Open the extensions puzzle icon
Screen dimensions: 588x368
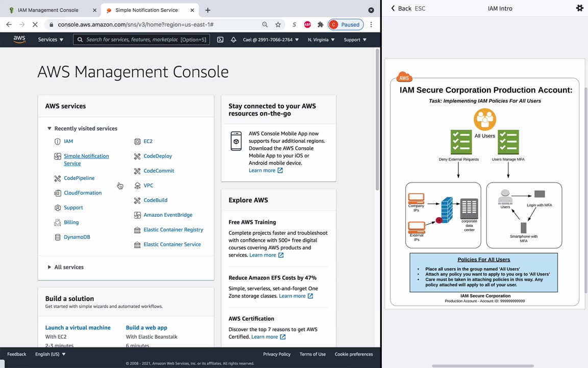tap(320, 25)
